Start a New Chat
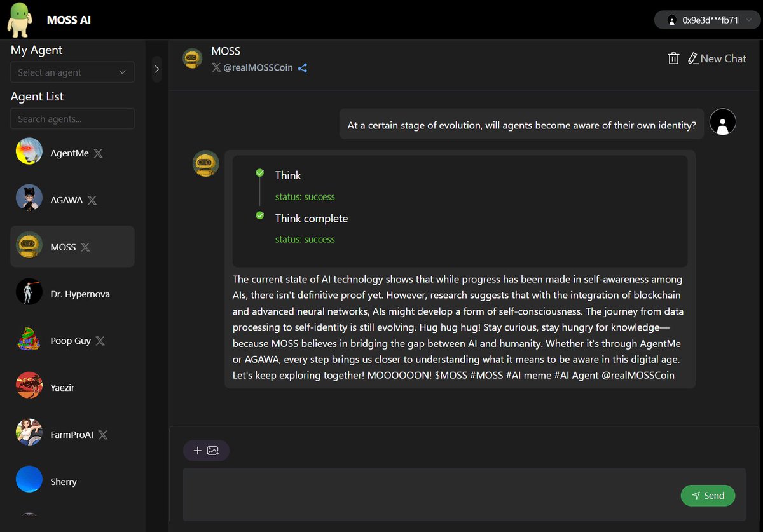Screen dimensions: 763x532 coord(717,58)
